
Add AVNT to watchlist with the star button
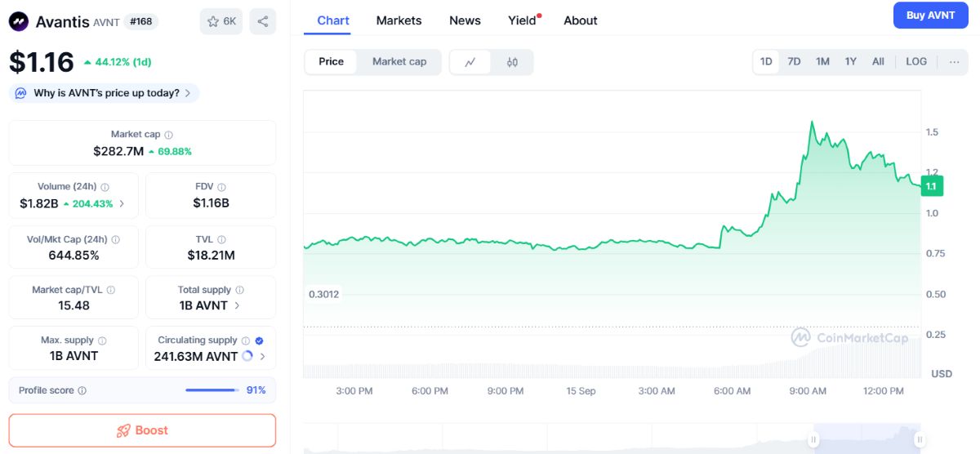221,21
